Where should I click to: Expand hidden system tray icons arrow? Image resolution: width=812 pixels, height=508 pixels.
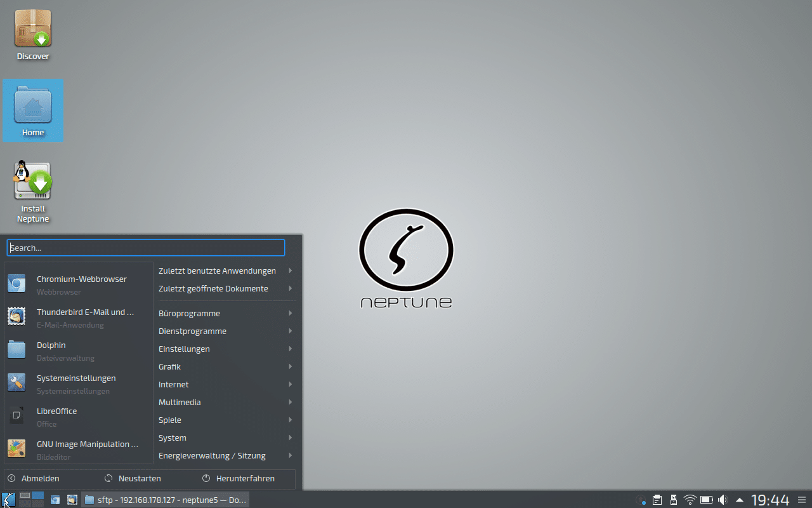pos(739,500)
